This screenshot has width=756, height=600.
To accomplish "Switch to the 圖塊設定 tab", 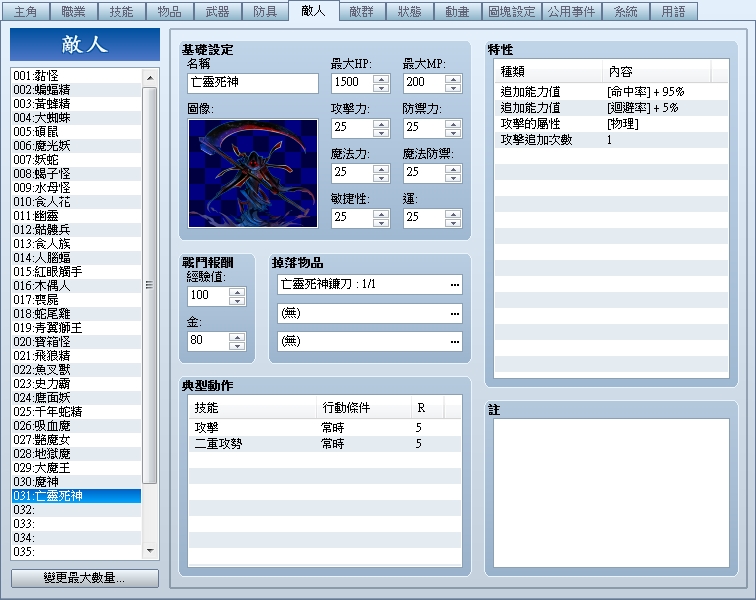I will 512,11.
